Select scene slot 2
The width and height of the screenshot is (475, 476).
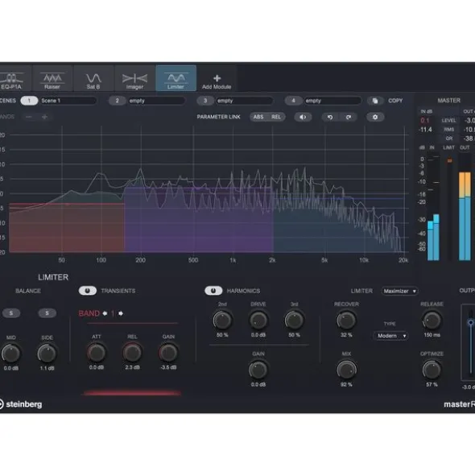pos(118,101)
